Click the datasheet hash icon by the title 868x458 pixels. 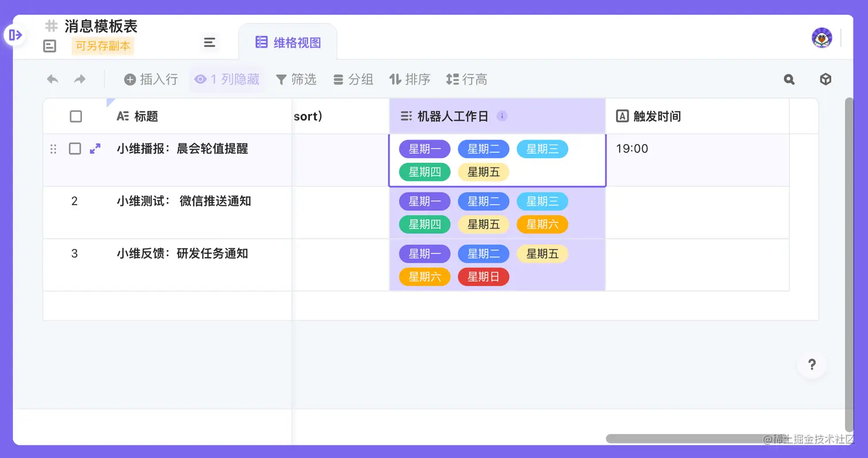coord(52,26)
